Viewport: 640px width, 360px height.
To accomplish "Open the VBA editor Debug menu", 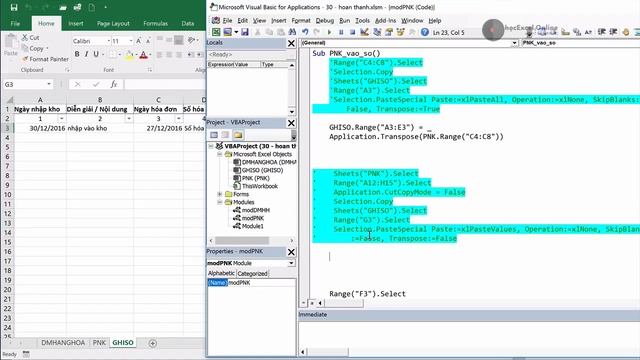I will 325,20.
